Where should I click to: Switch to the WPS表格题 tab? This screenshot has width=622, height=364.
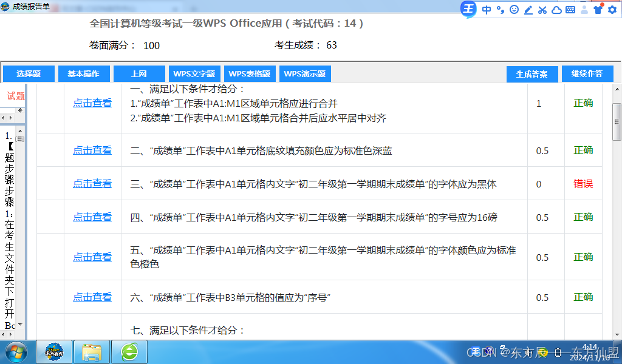250,73
